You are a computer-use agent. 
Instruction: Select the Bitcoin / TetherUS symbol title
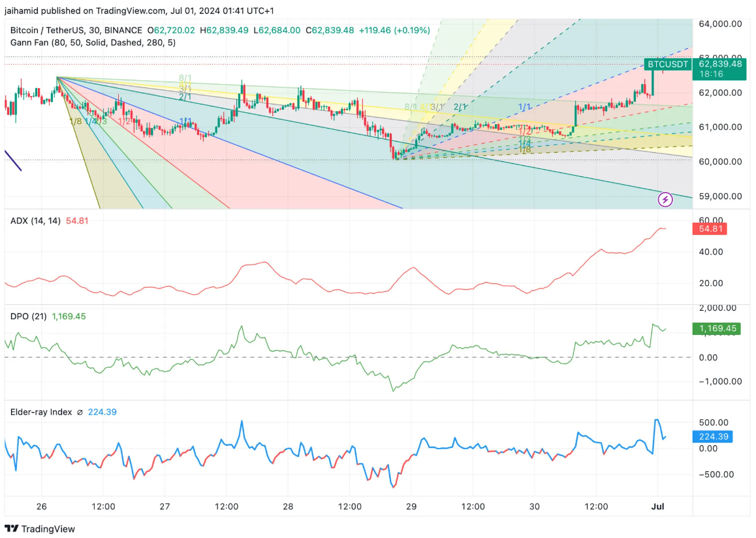click(x=76, y=30)
